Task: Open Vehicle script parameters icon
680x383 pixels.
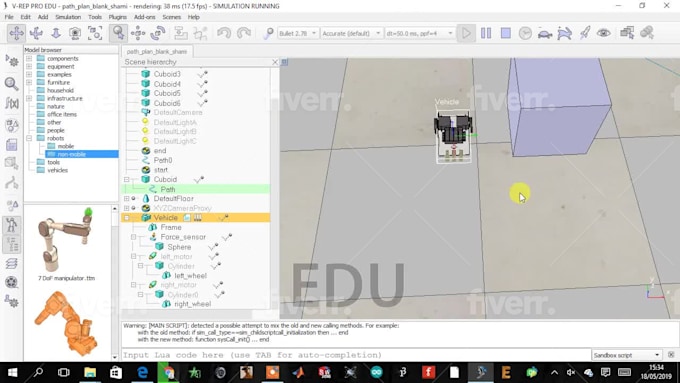Action: [197, 217]
